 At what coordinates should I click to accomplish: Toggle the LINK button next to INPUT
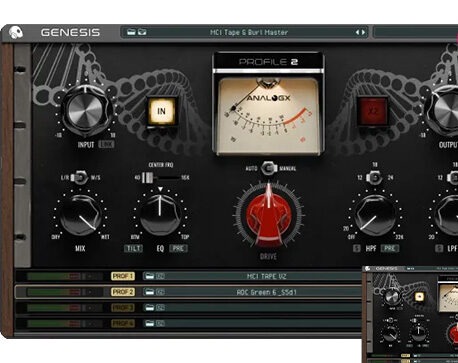coord(106,144)
